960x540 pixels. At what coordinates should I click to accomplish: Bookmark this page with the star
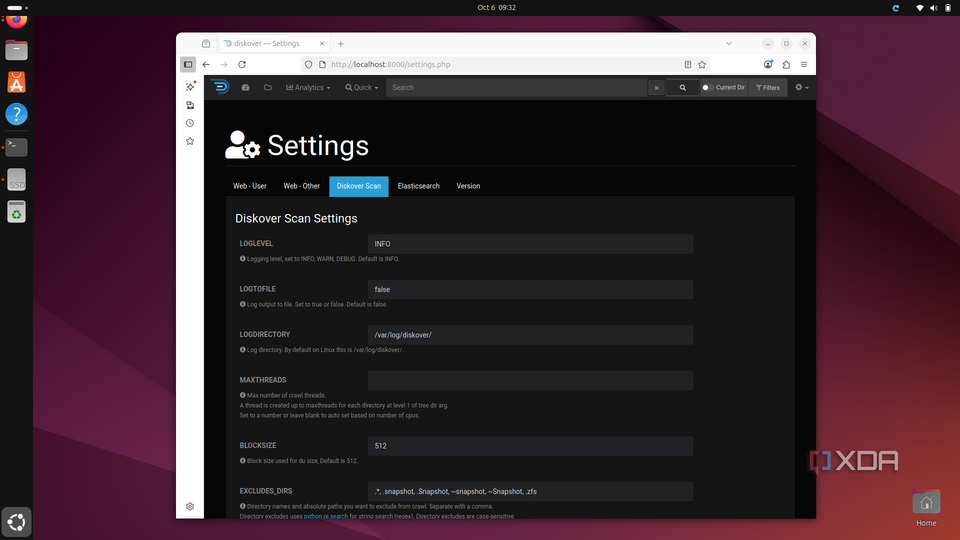click(702, 64)
